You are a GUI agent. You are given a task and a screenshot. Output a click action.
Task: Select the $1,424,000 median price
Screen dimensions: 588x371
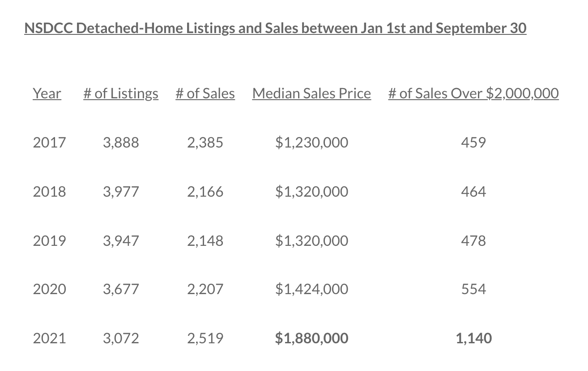tap(311, 289)
